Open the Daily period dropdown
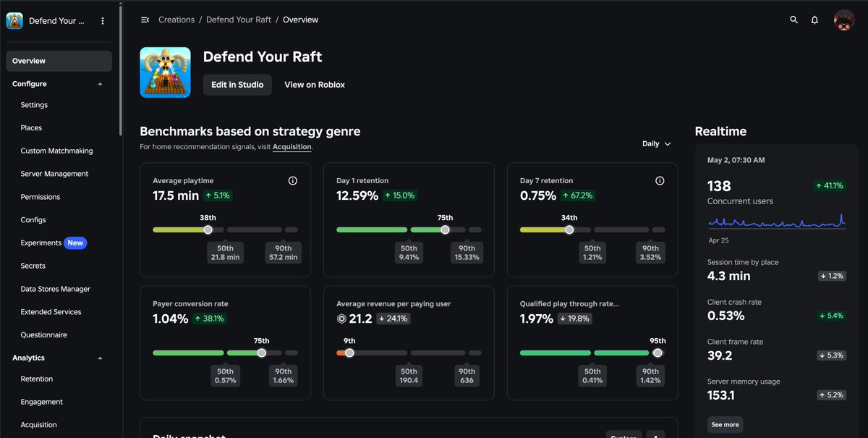This screenshot has height=438, width=868. coord(657,143)
